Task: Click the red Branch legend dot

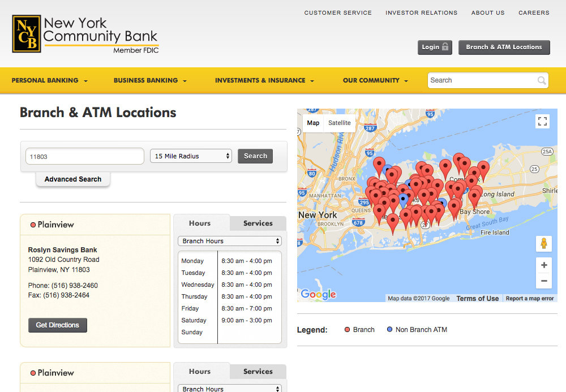Action: coord(348,330)
